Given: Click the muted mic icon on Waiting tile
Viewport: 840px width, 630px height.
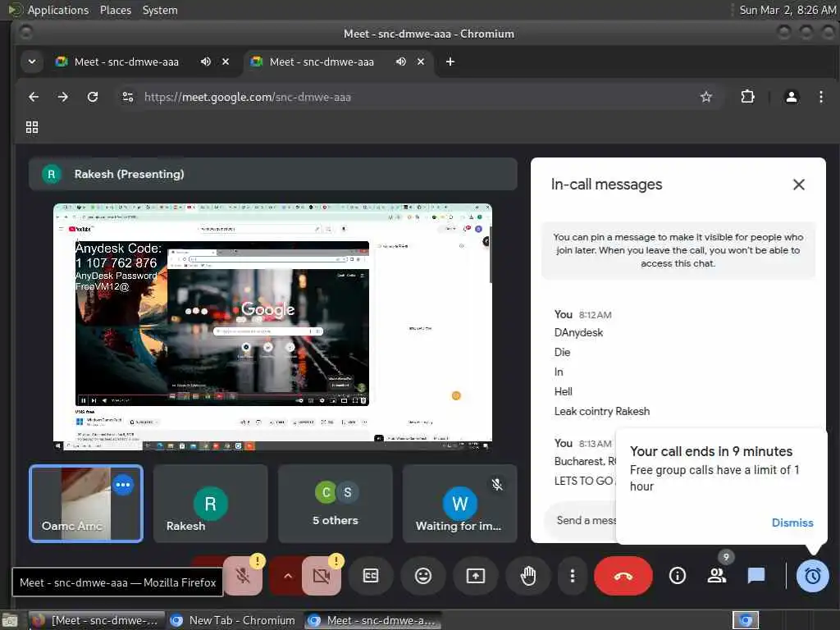Looking at the screenshot, I should click(497, 484).
